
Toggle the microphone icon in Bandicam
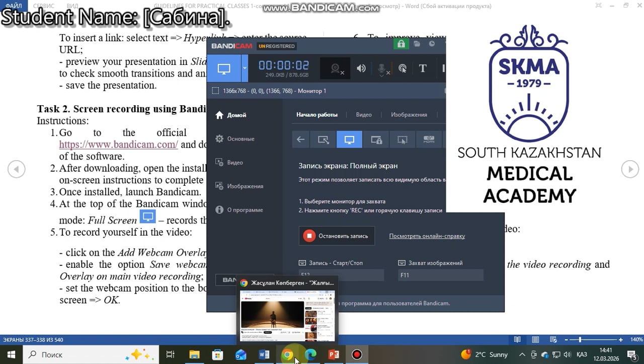coord(382,69)
